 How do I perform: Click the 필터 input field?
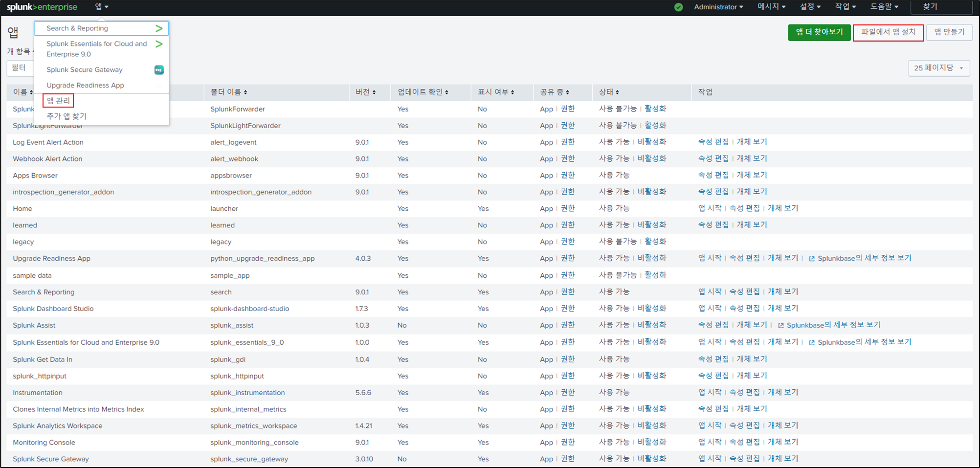click(20, 68)
